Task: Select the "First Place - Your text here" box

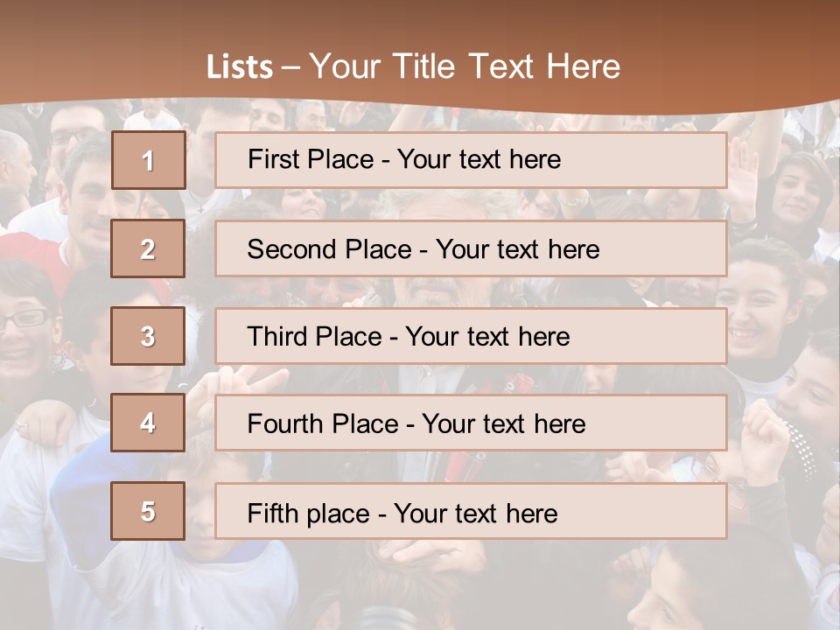Action: 471,160
